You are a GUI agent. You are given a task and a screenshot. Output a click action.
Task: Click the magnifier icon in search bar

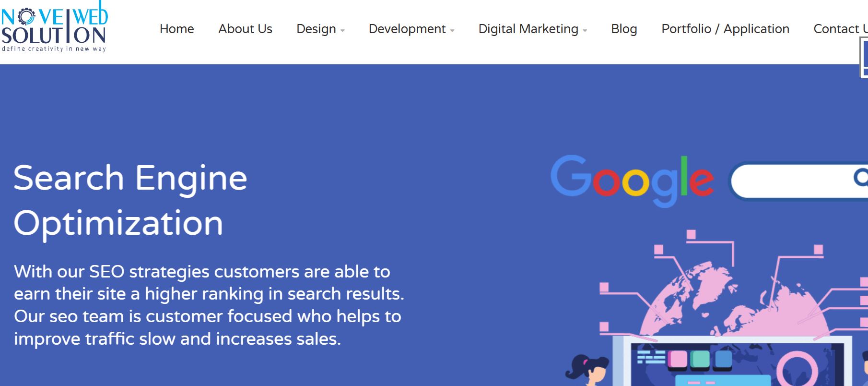click(861, 178)
